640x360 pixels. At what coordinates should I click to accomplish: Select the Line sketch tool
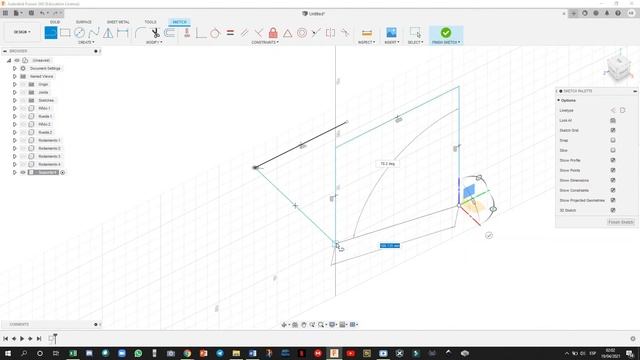51,33
